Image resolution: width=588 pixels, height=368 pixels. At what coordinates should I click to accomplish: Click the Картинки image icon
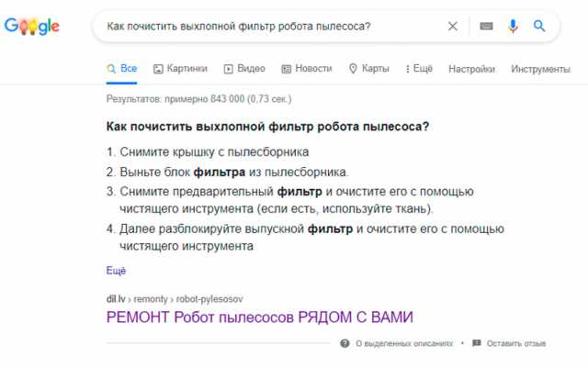pos(158,69)
